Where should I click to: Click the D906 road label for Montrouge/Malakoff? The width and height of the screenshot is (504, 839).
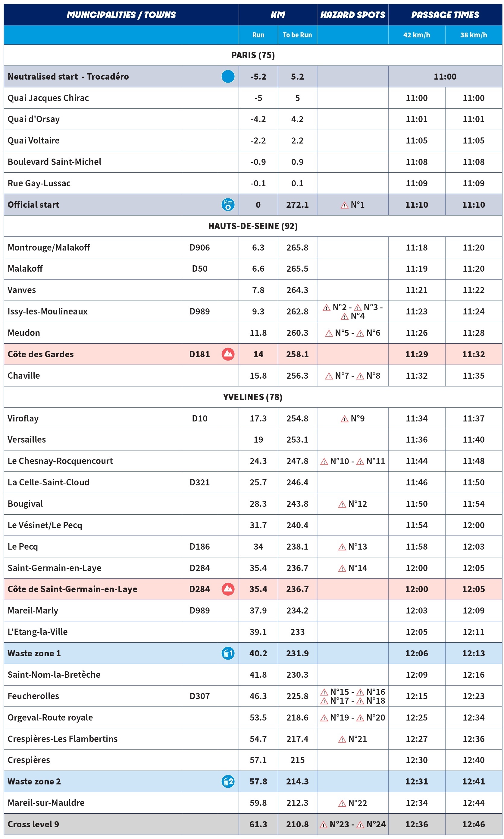point(199,248)
